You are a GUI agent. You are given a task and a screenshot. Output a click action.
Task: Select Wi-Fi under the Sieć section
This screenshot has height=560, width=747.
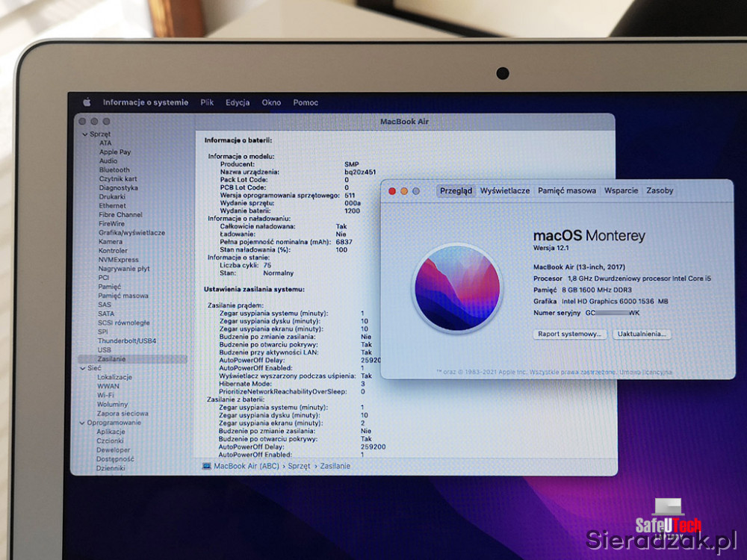coord(107,396)
